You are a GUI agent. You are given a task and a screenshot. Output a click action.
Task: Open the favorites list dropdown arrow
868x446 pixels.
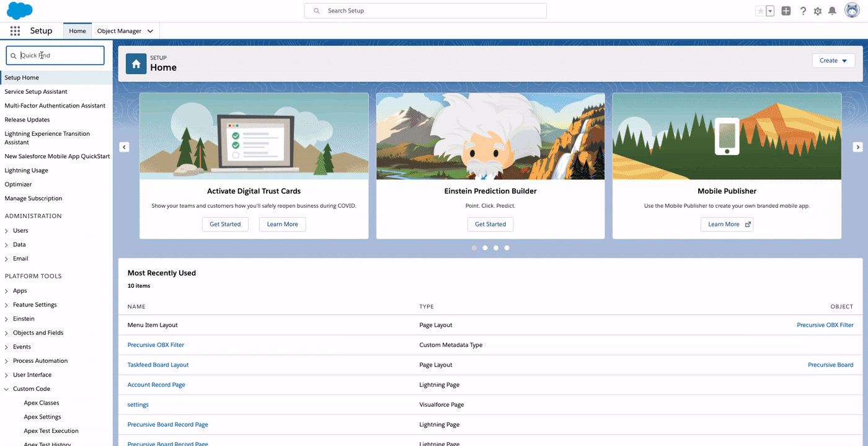tap(770, 11)
